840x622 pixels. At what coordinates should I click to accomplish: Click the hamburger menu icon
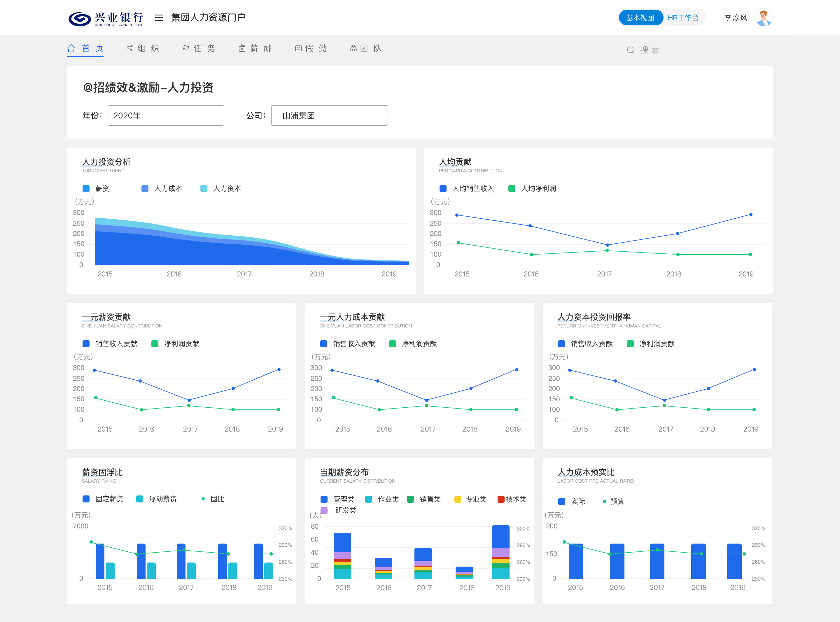coord(159,18)
